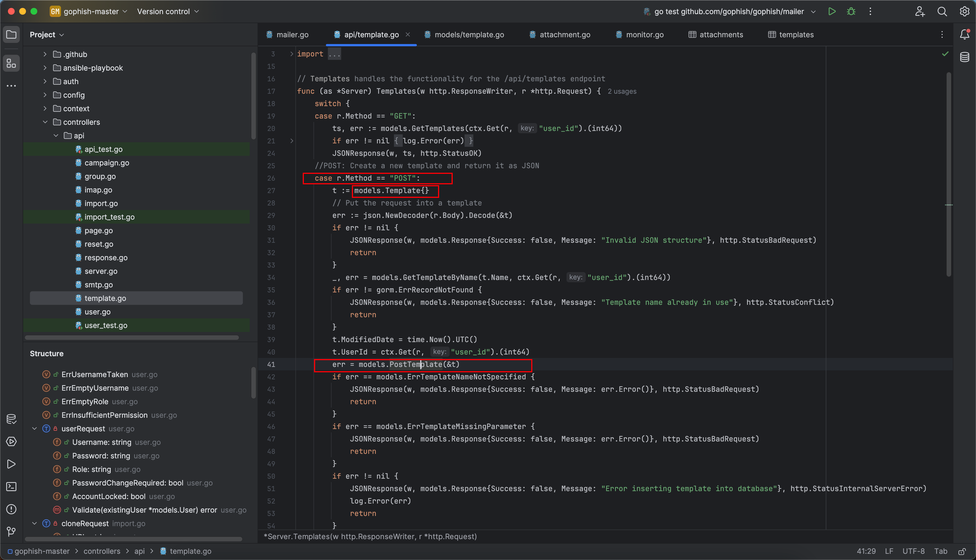Click Project tree horizontal scrollbar
The height and width of the screenshot is (560, 976).
click(x=132, y=338)
